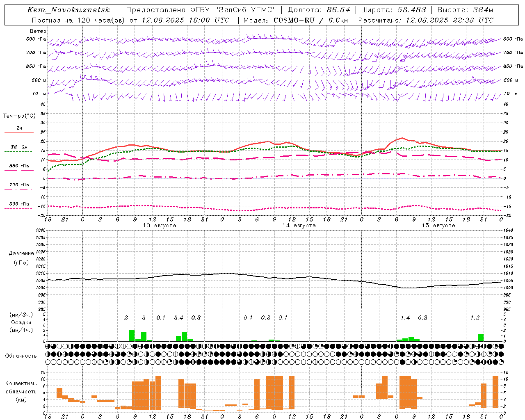The image size is (525, 420).
Task: Select the Долгота: 86.54 header value
Action: tap(319, 10)
